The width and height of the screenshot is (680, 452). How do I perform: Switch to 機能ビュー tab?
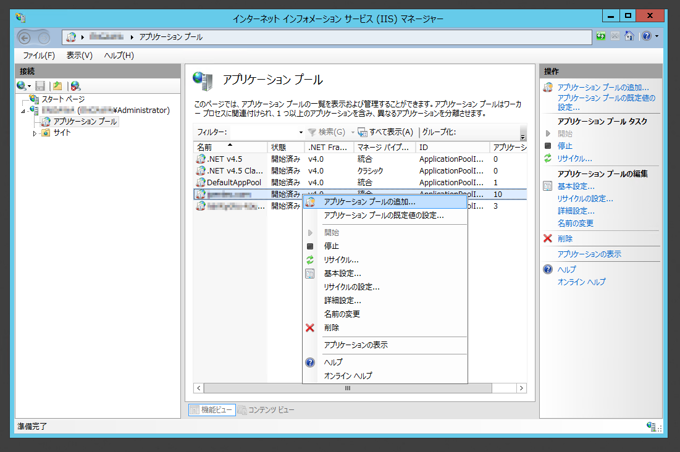tap(212, 409)
